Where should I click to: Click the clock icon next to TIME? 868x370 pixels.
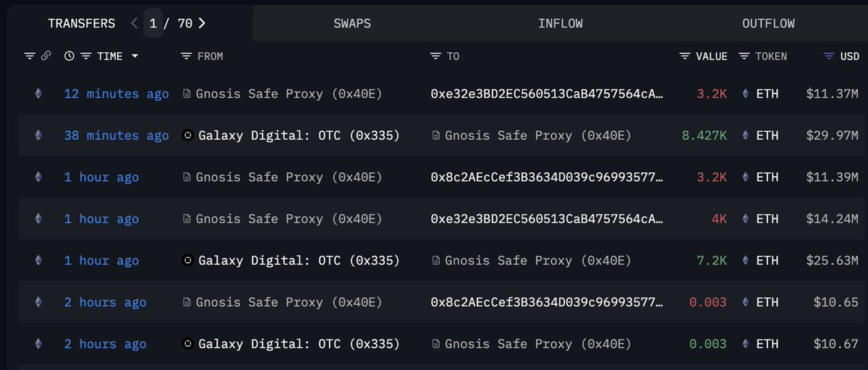click(x=69, y=56)
